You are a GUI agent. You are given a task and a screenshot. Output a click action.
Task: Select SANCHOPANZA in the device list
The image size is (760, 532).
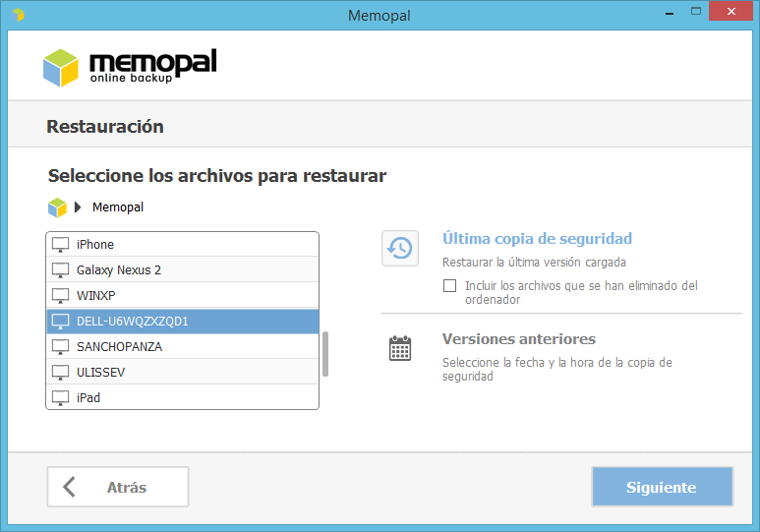point(183,347)
